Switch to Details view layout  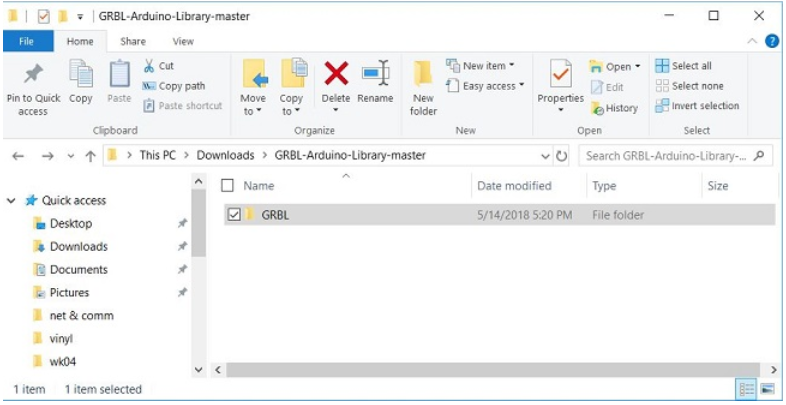[x=747, y=389]
